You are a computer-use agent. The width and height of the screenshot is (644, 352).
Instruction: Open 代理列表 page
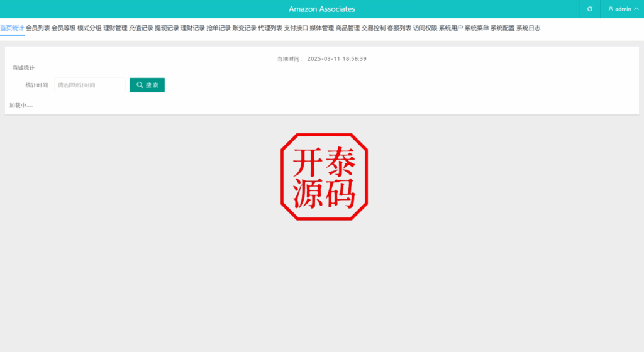coord(270,28)
